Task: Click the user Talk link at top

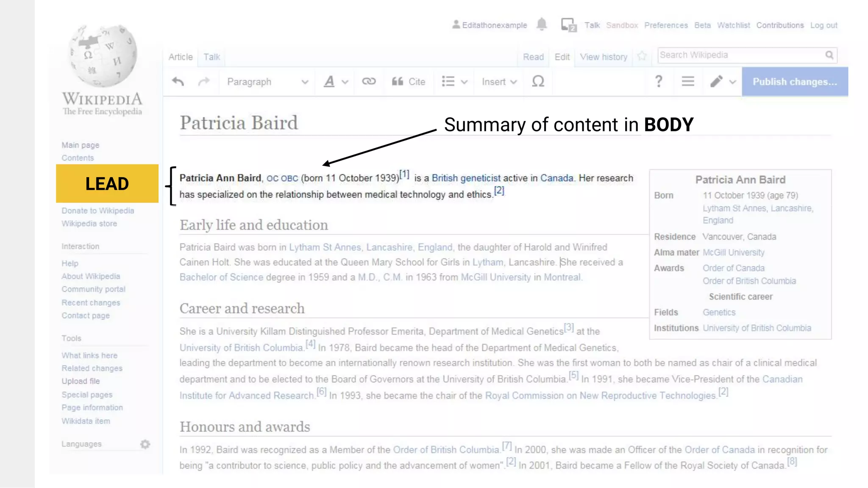Action: point(592,25)
